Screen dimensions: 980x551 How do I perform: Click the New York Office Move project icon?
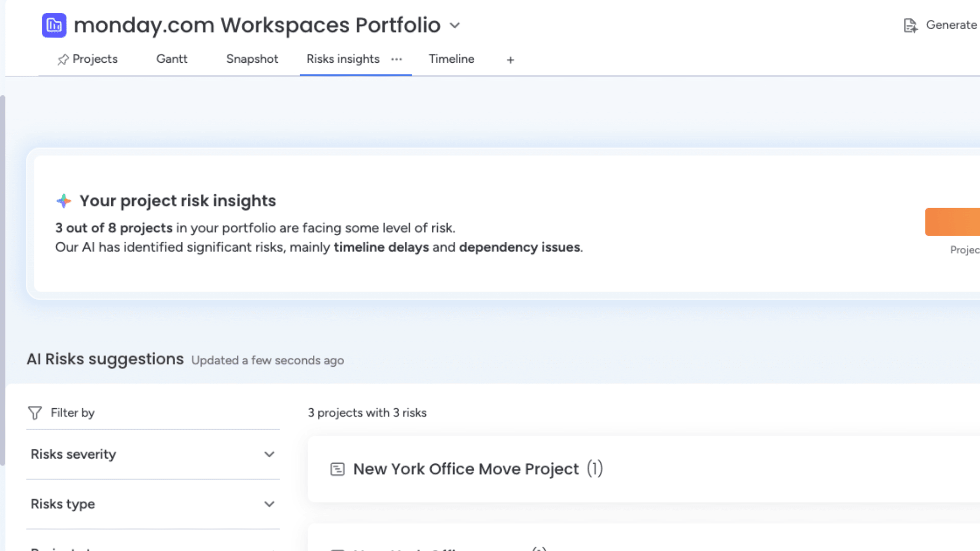click(x=337, y=469)
